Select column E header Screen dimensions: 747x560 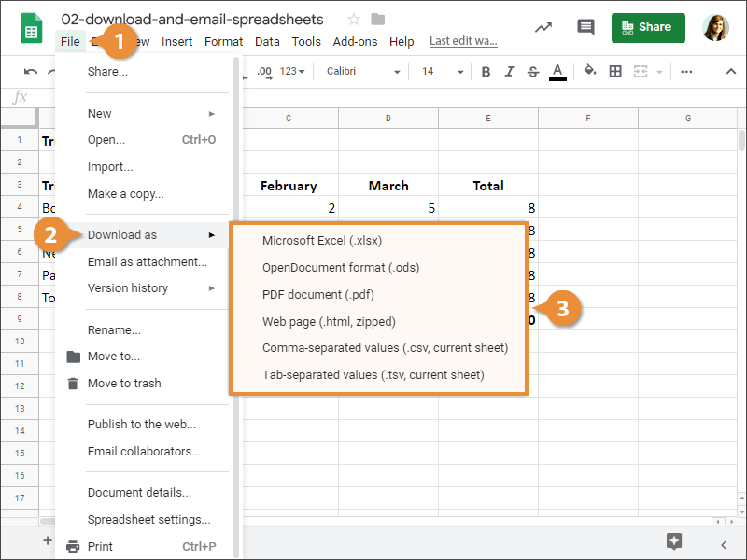[x=487, y=118]
